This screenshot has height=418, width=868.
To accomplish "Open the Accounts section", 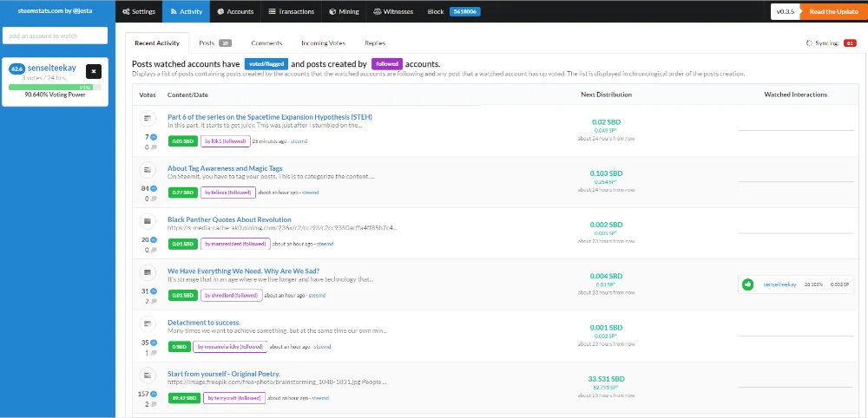I will point(235,11).
